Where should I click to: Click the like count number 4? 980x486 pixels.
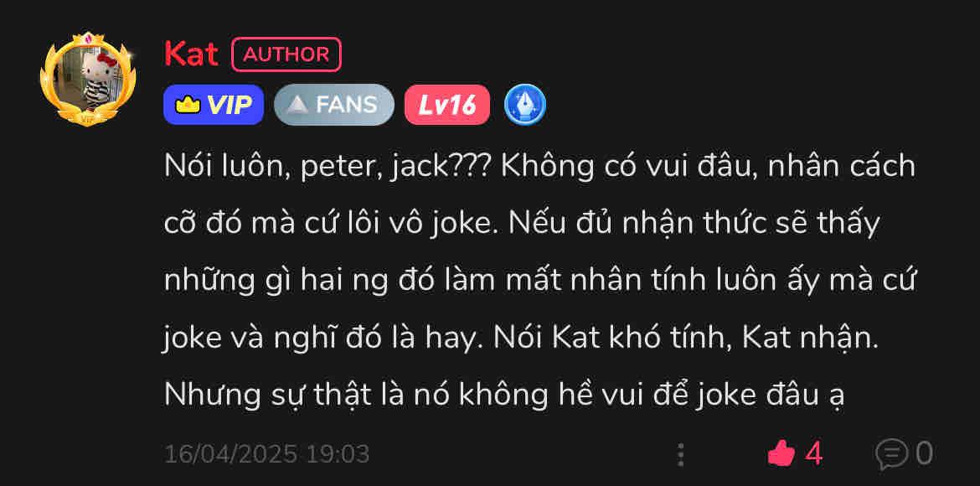(x=813, y=453)
